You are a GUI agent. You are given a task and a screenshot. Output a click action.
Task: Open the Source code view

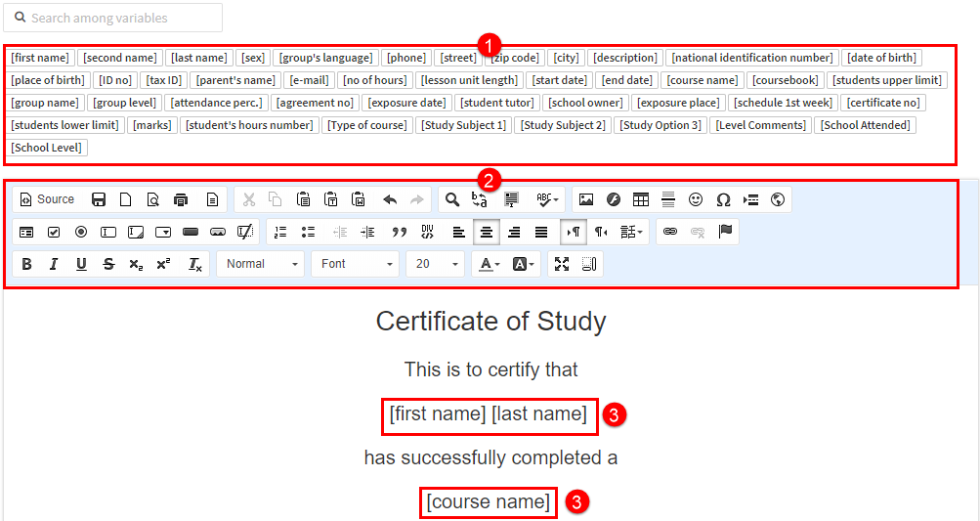coord(47,199)
